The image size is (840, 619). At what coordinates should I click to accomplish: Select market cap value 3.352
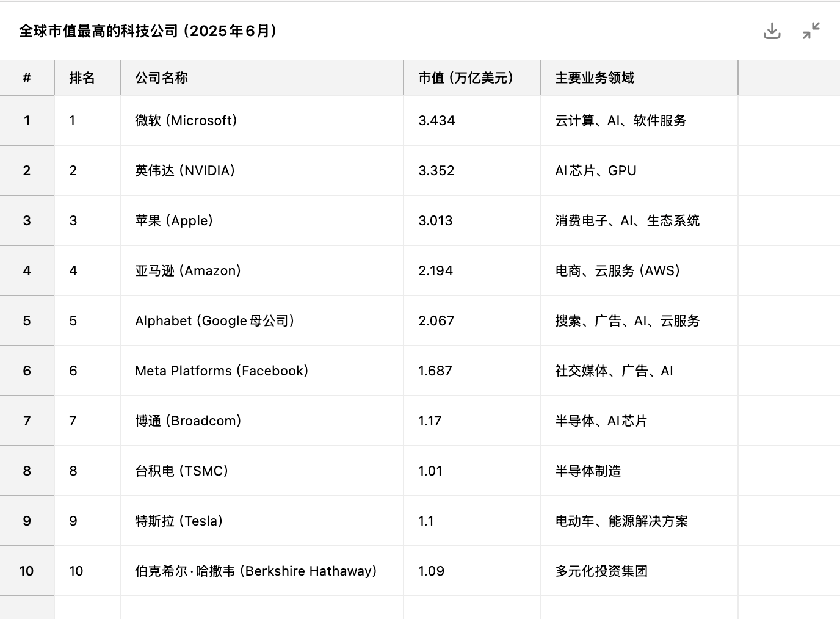coord(472,170)
